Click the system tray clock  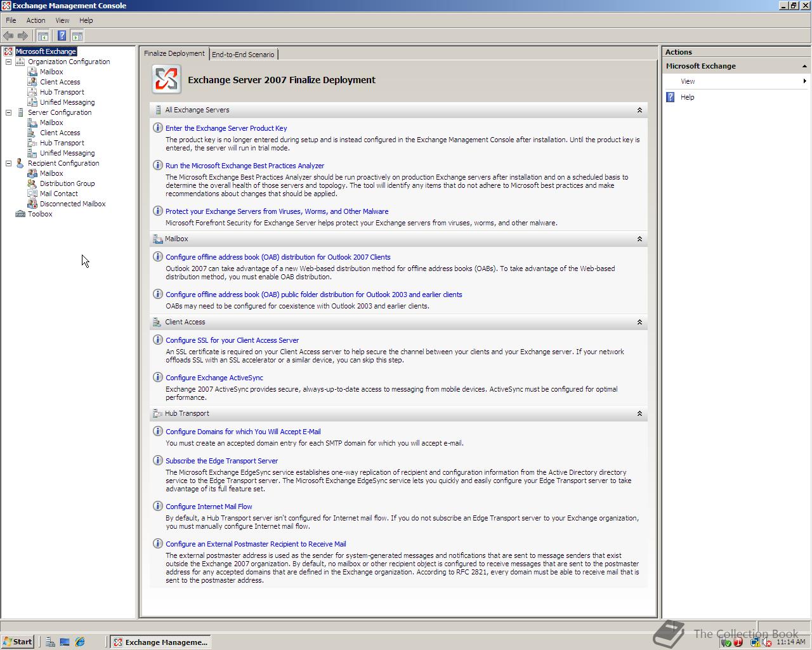(x=790, y=642)
